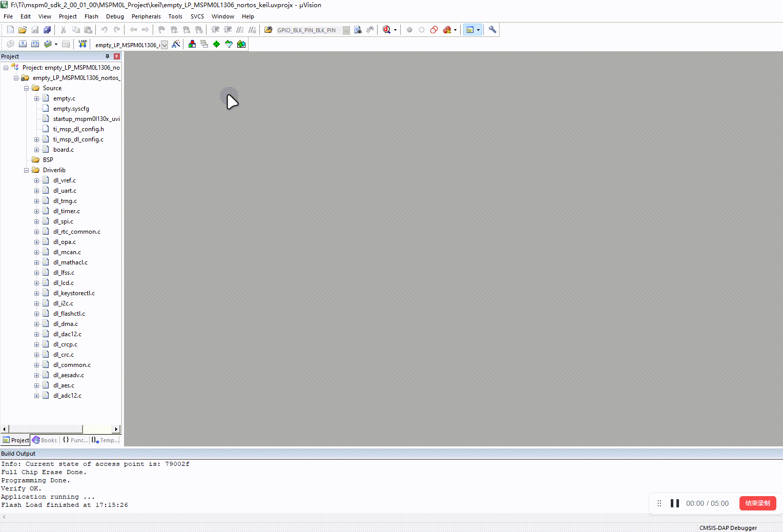Open the Project menu
The image size is (783, 532).
point(68,16)
